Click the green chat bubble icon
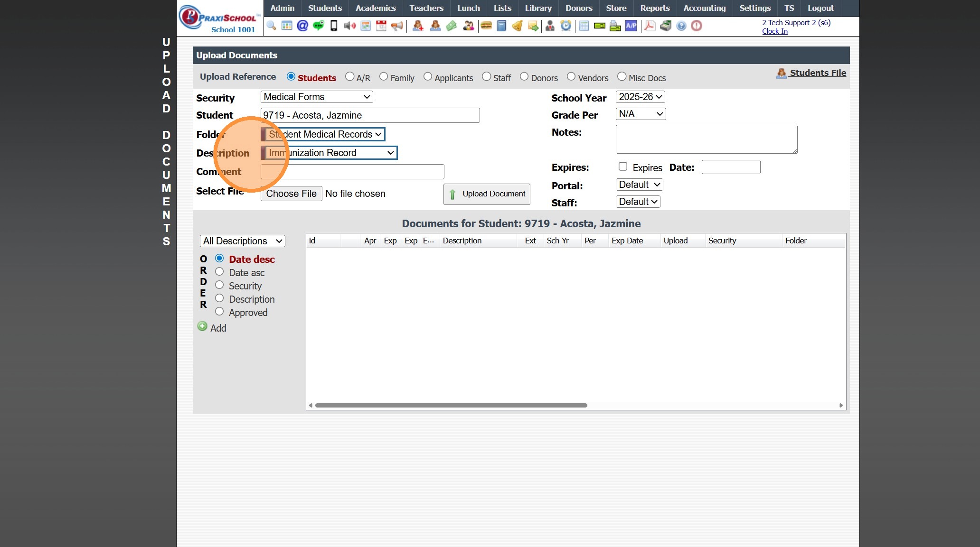Image resolution: width=980 pixels, height=547 pixels. pos(318,26)
